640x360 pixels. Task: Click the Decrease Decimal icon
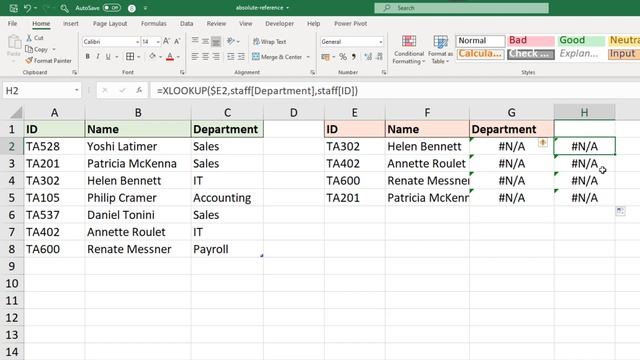[x=379, y=57]
